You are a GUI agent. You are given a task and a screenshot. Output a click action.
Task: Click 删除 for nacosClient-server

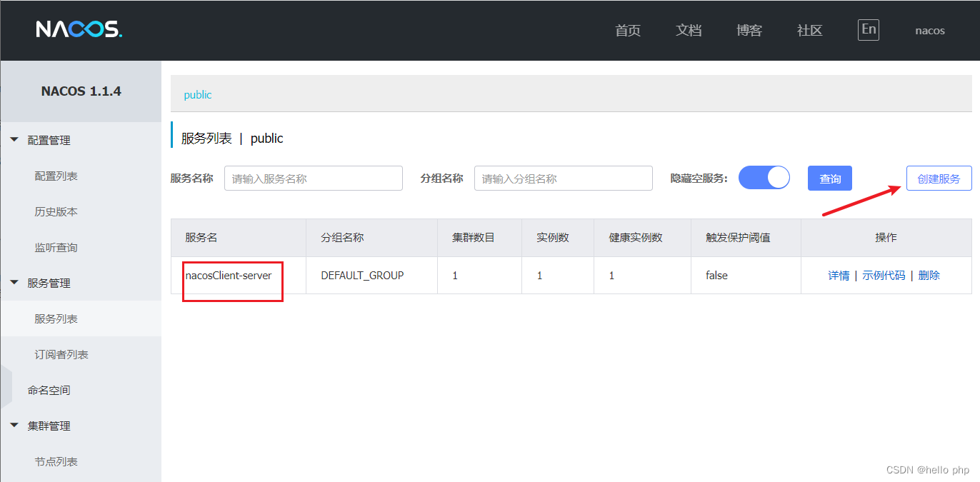click(929, 276)
